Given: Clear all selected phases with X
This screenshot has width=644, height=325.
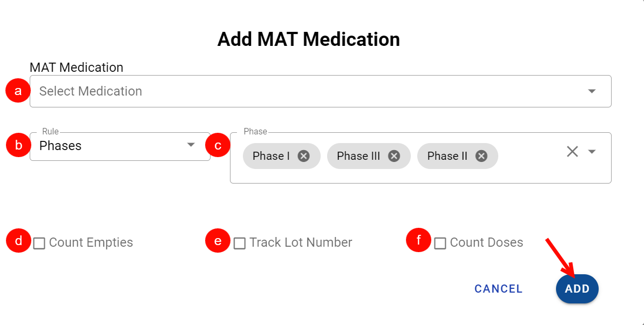Looking at the screenshot, I should click(x=572, y=152).
